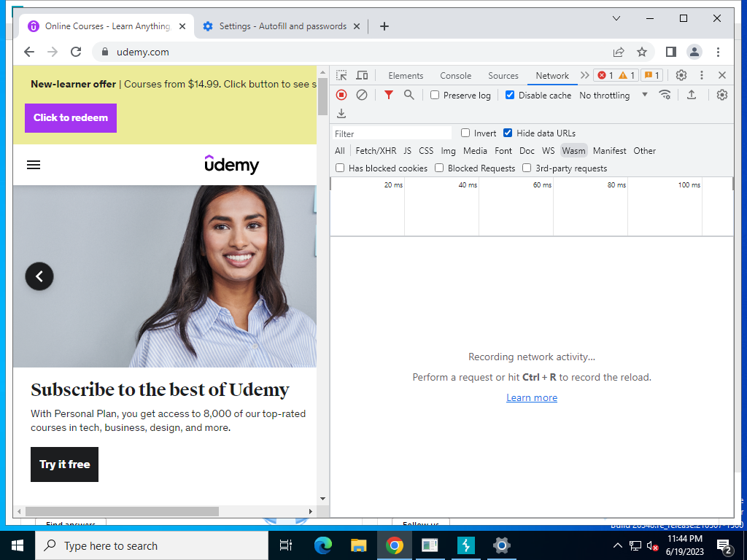Check Has blocked cookies checkbox
This screenshot has width=747, height=560.
340,168
